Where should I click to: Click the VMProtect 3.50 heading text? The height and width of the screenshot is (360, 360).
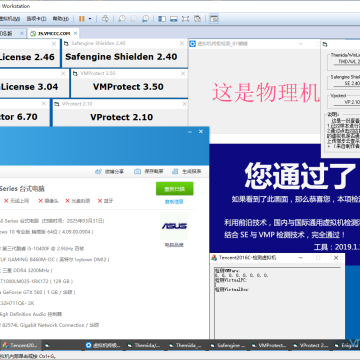click(x=128, y=87)
